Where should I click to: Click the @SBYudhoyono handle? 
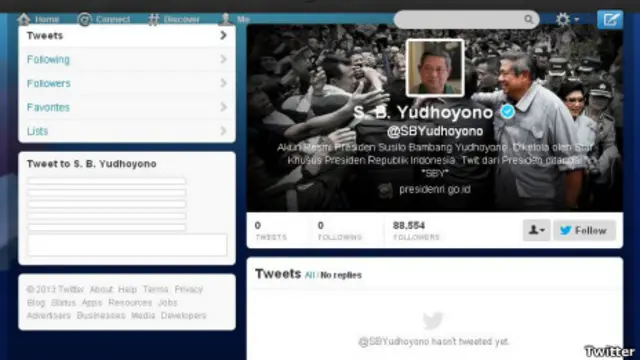click(x=435, y=131)
